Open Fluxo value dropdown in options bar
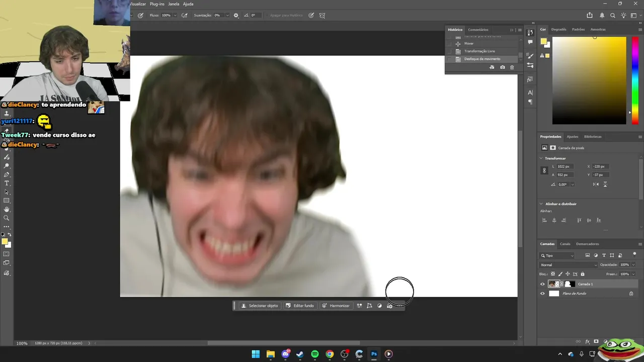This screenshot has width=644, height=362. tap(175, 16)
